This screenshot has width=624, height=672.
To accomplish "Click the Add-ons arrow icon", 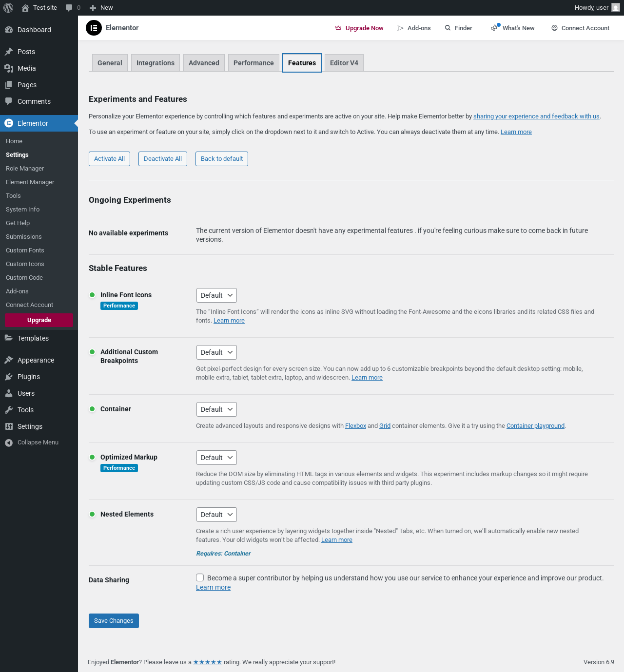I will pos(400,28).
